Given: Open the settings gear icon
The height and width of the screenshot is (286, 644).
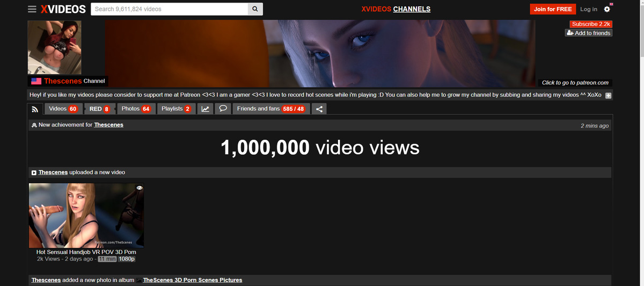Looking at the screenshot, I should tap(607, 9).
